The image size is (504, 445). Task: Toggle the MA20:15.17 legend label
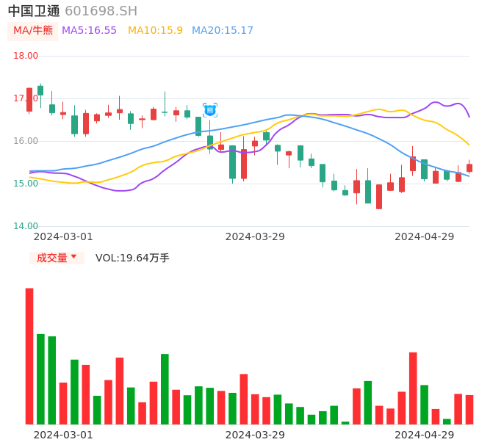(222, 31)
